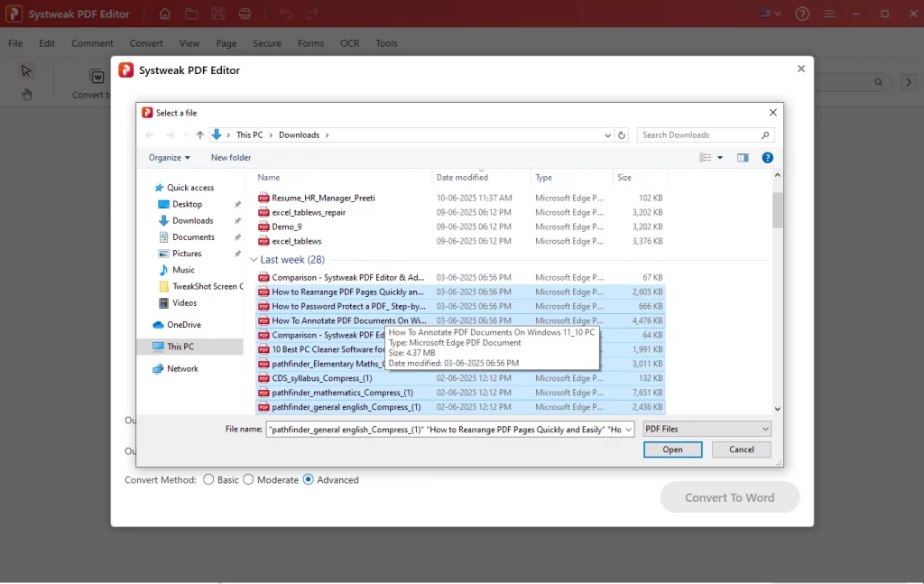Open the change view options dropdown arrow

(x=719, y=157)
